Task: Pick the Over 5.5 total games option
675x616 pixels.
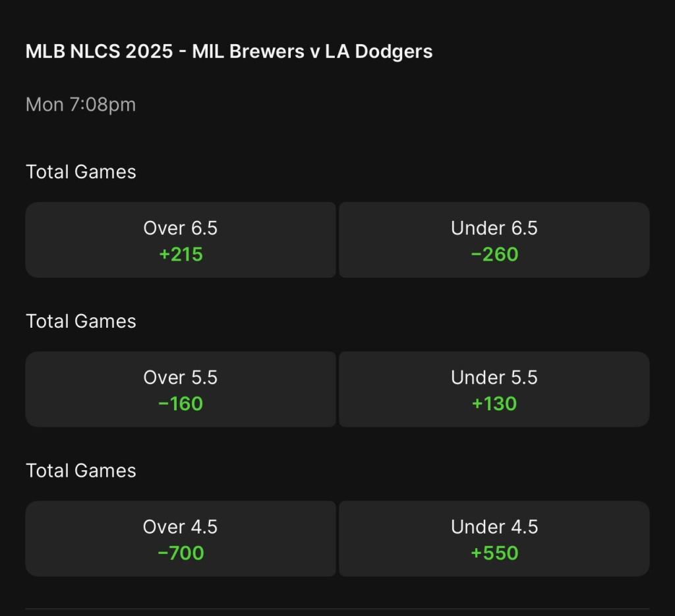Action: click(181, 388)
